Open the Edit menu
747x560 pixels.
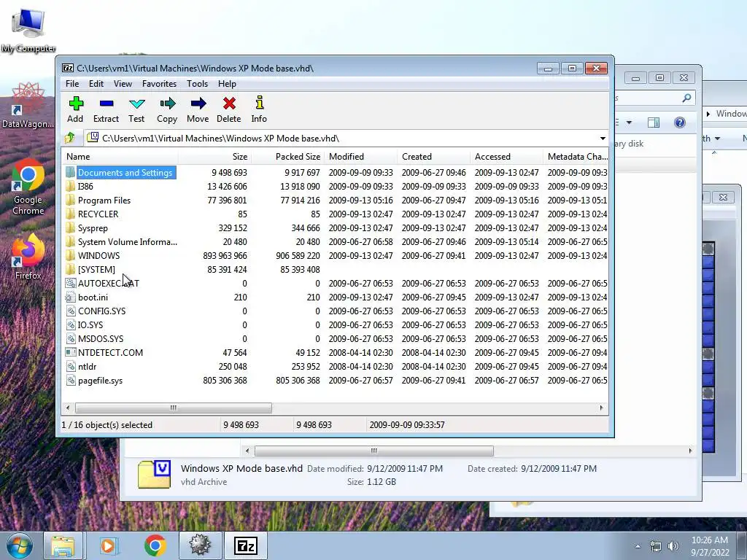coord(96,84)
